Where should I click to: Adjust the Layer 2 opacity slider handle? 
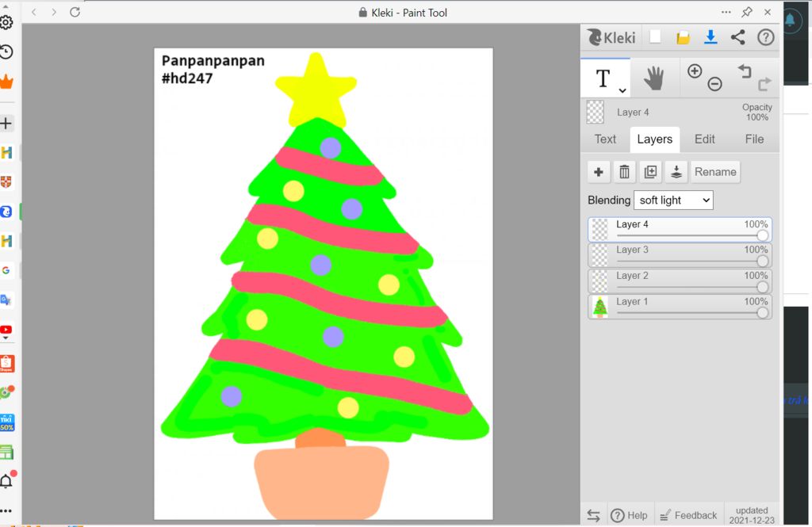pyautogui.click(x=762, y=288)
